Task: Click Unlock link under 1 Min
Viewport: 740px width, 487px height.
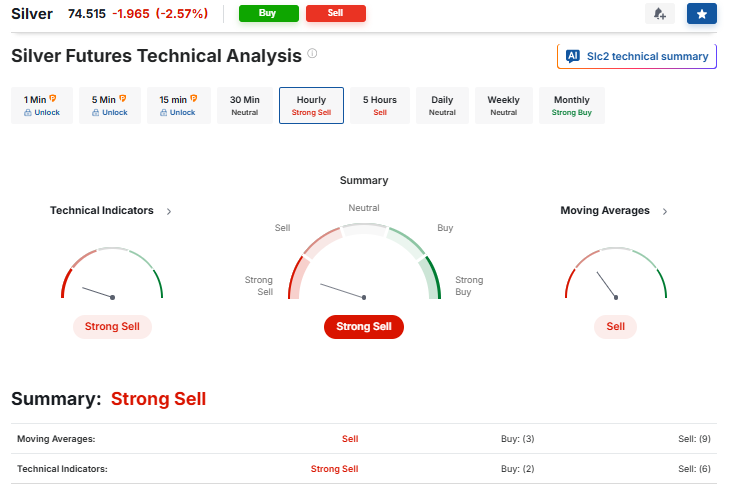Action: point(47,112)
